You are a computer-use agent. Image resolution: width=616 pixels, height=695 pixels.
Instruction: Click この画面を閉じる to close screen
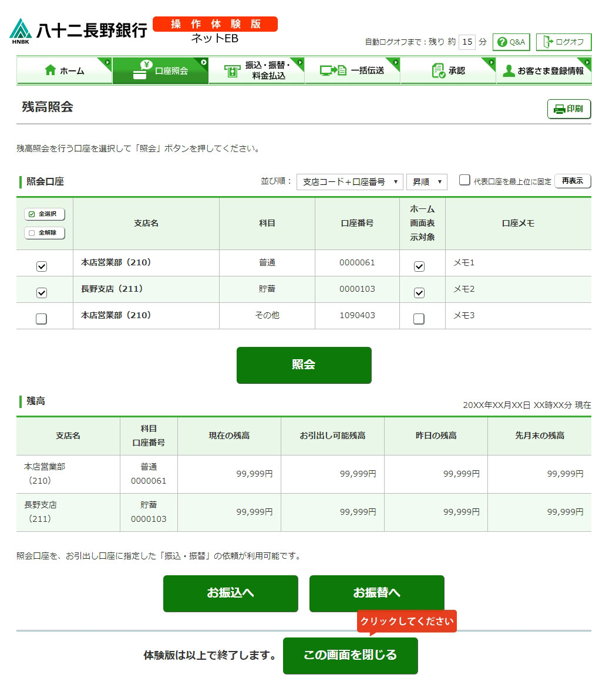click(x=350, y=655)
